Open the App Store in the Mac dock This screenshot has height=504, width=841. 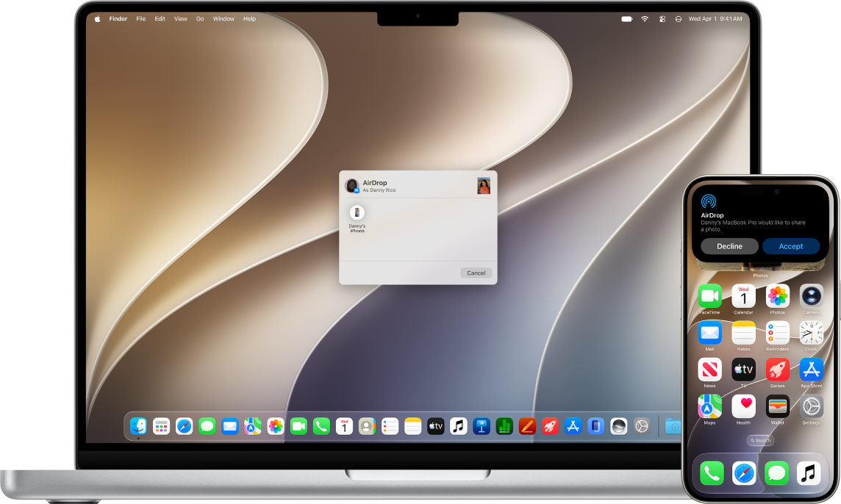click(573, 426)
